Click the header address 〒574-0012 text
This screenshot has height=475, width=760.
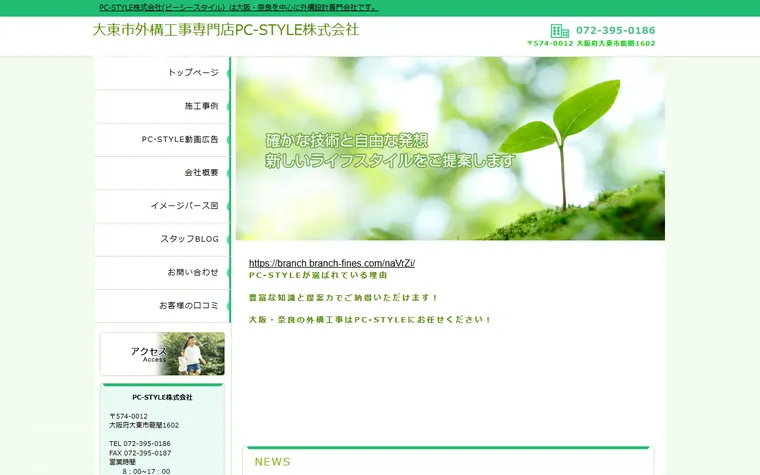(591, 43)
